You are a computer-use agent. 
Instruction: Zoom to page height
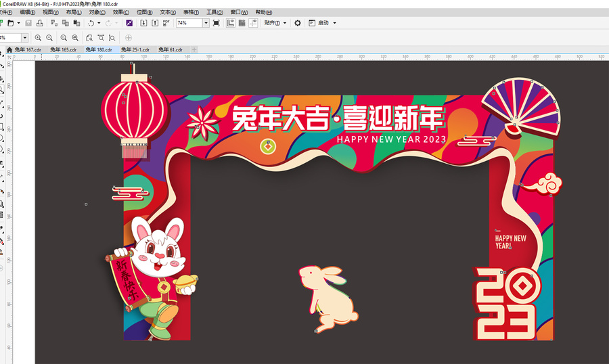click(x=112, y=38)
